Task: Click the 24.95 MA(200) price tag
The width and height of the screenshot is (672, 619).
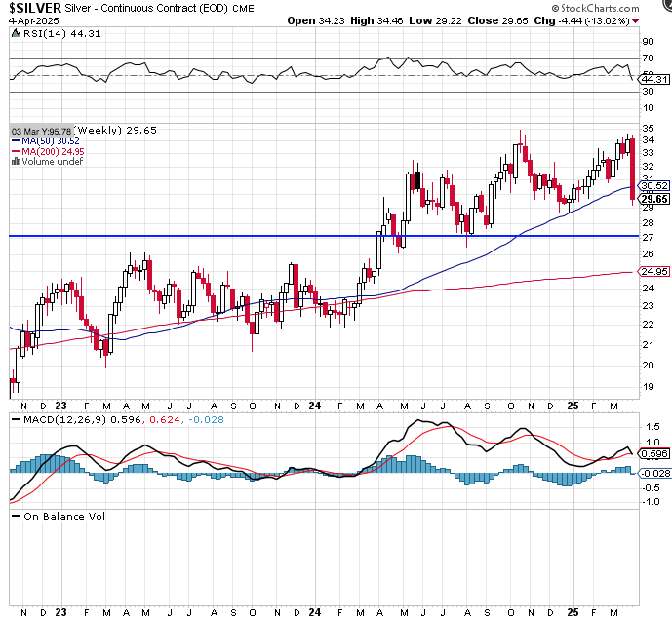Action: click(653, 272)
